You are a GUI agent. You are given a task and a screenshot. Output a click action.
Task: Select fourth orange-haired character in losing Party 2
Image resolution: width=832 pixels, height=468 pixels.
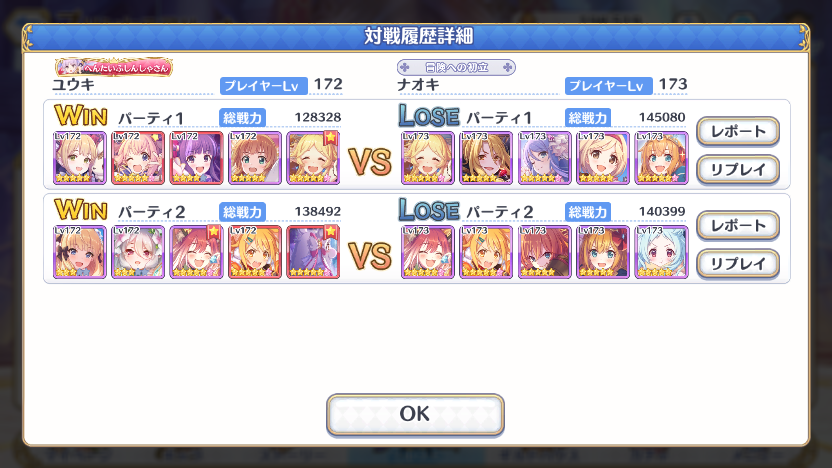603,252
